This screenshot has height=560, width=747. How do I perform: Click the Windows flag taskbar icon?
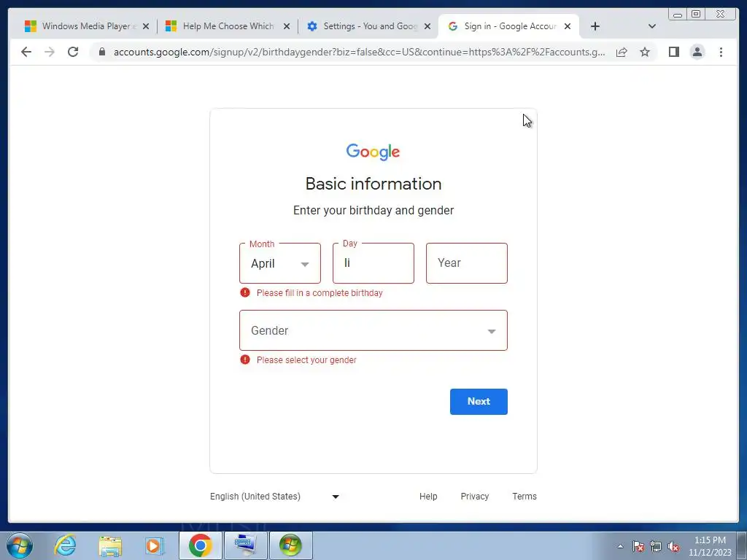click(290, 545)
